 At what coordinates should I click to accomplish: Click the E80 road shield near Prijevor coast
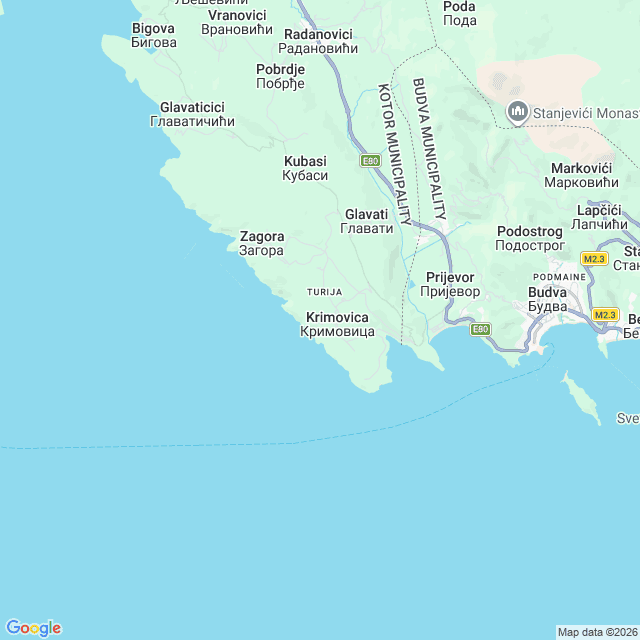[480, 329]
